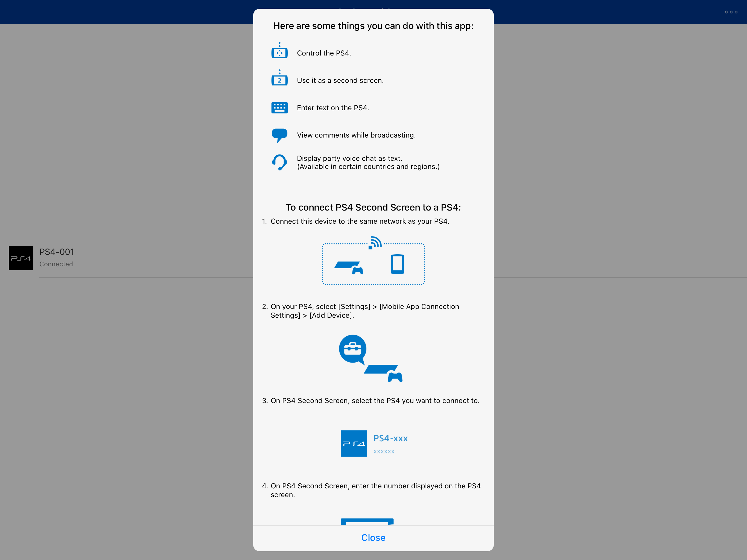Click the party voice chat headset icon

[279, 162]
